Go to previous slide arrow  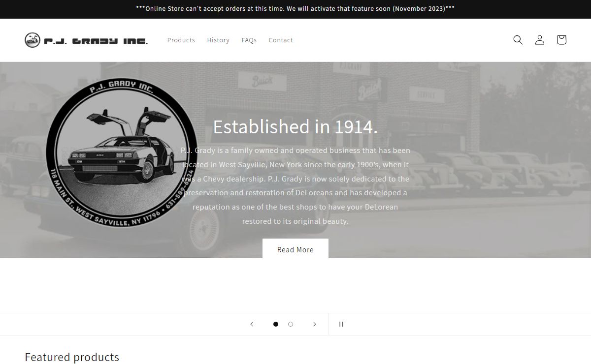pyautogui.click(x=252, y=324)
